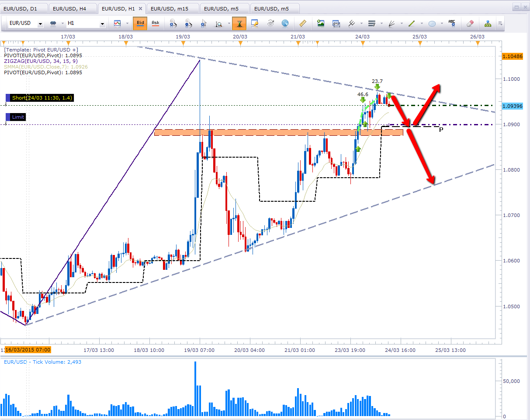This screenshot has width=530, height=420.
Task: Select the Zoom In magnifier tool
Action: point(173,23)
